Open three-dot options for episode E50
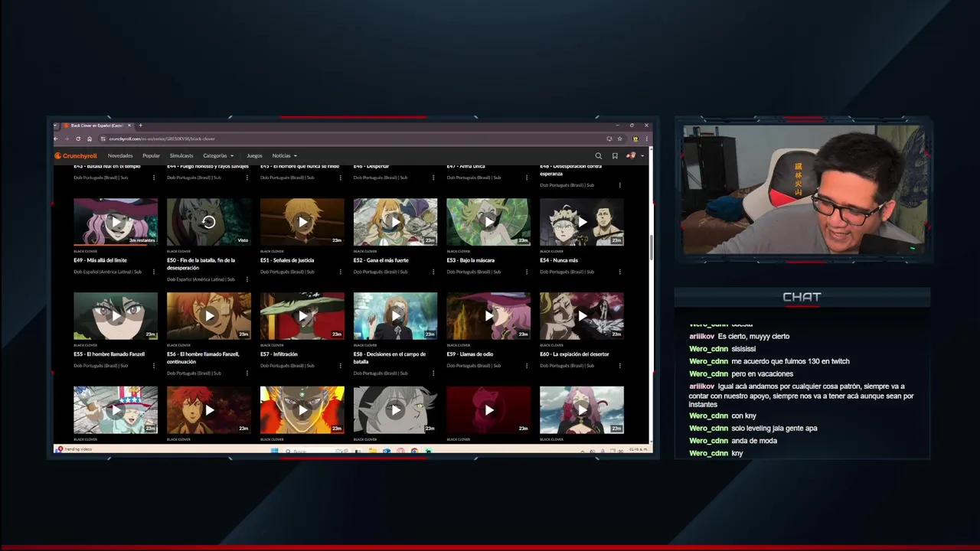Viewport: 980px width, 551px height. (247, 279)
